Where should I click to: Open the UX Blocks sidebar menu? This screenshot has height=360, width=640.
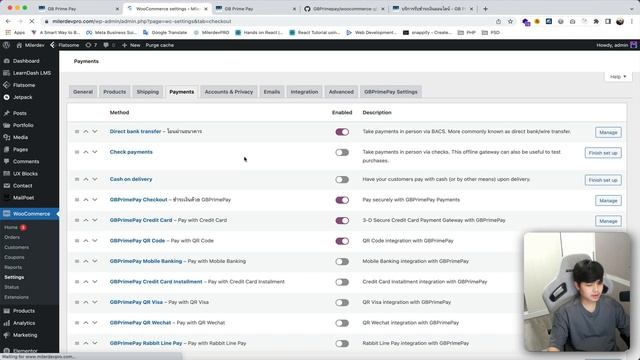coord(25,173)
